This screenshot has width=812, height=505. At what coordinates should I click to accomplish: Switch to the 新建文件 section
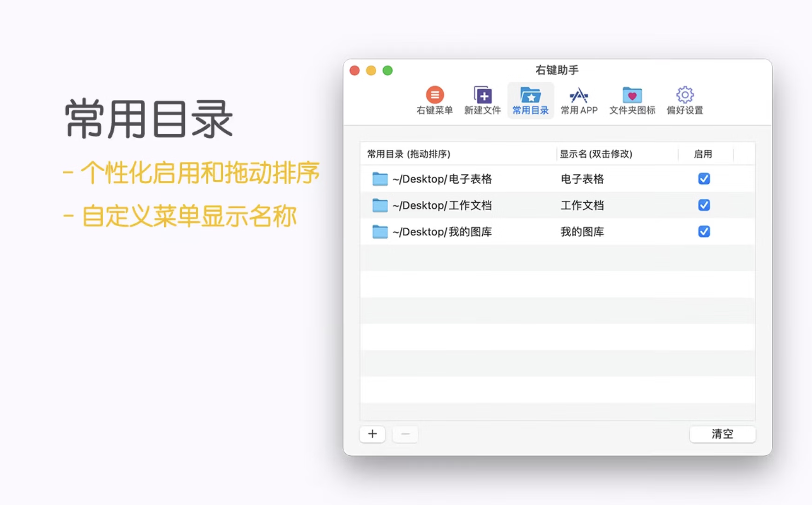482,100
